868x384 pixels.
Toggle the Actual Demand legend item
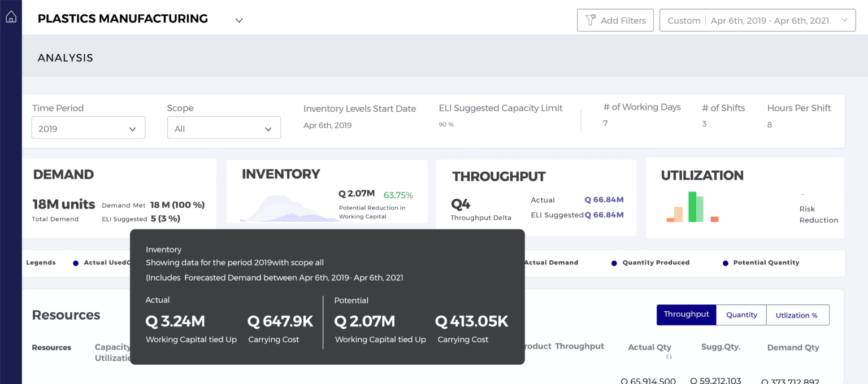coord(552,263)
